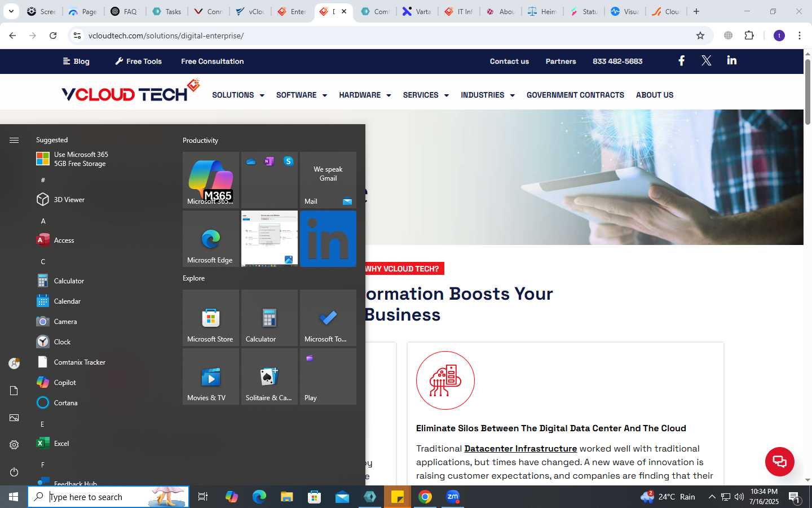Switch to the Tasks browser tab
812x508 pixels.
(x=166, y=11)
